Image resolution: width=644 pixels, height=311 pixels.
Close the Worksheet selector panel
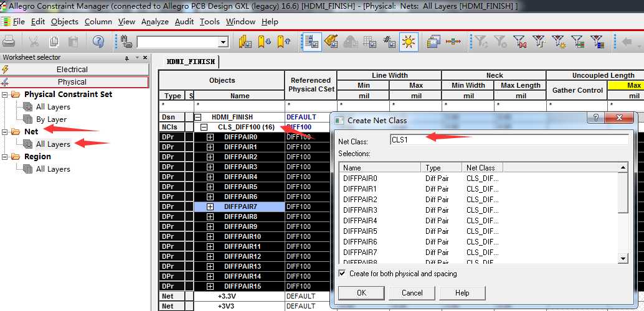click(145, 57)
